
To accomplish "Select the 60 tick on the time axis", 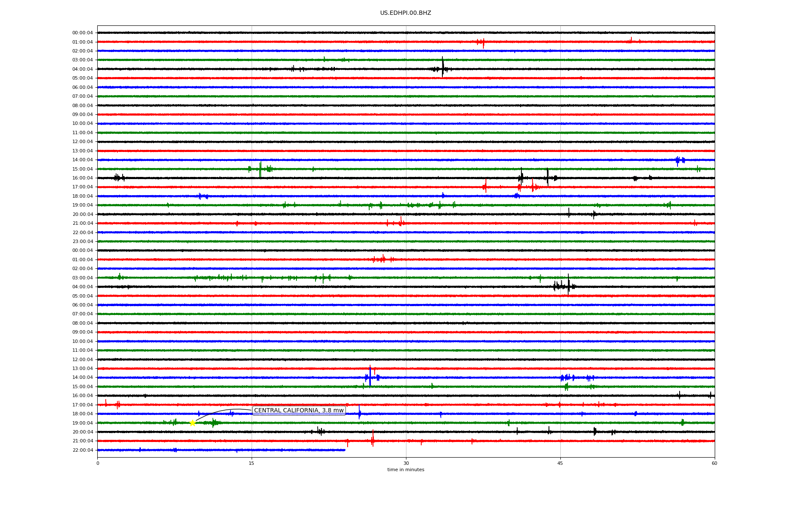I will pyautogui.click(x=714, y=463).
